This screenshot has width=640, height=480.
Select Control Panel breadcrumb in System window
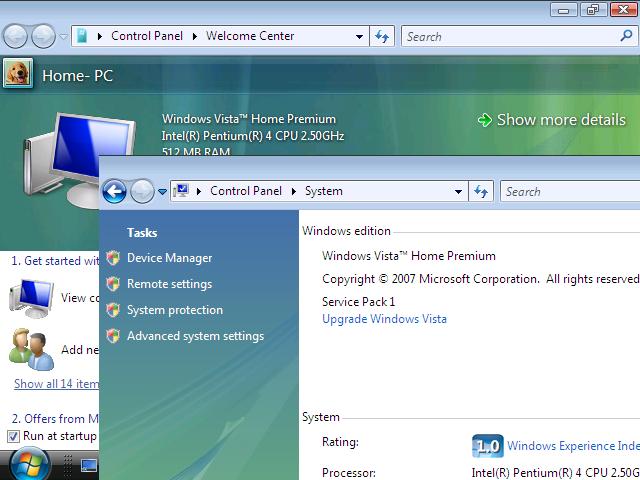[x=246, y=191]
